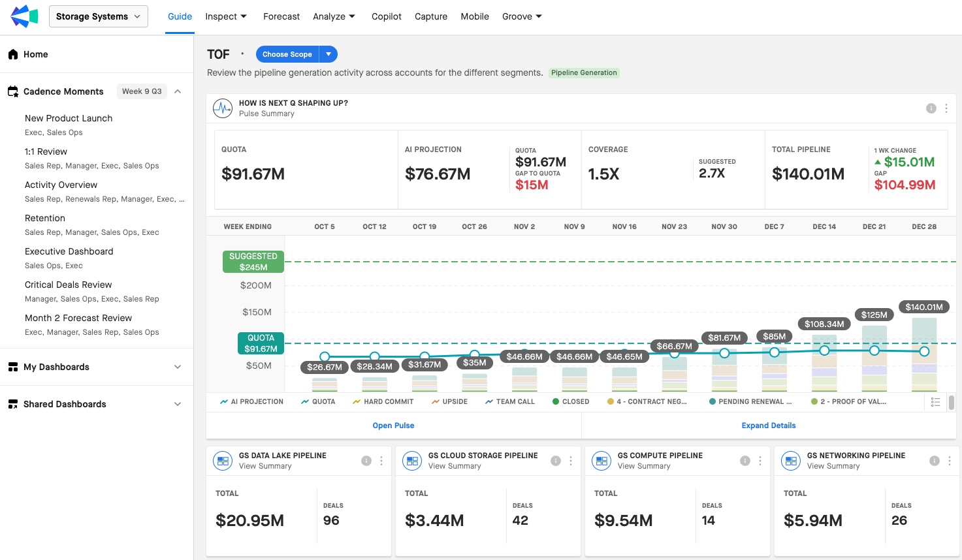Click the Dec 28 data point on chart line
The height and width of the screenshot is (560, 962).
click(x=924, y=351)
